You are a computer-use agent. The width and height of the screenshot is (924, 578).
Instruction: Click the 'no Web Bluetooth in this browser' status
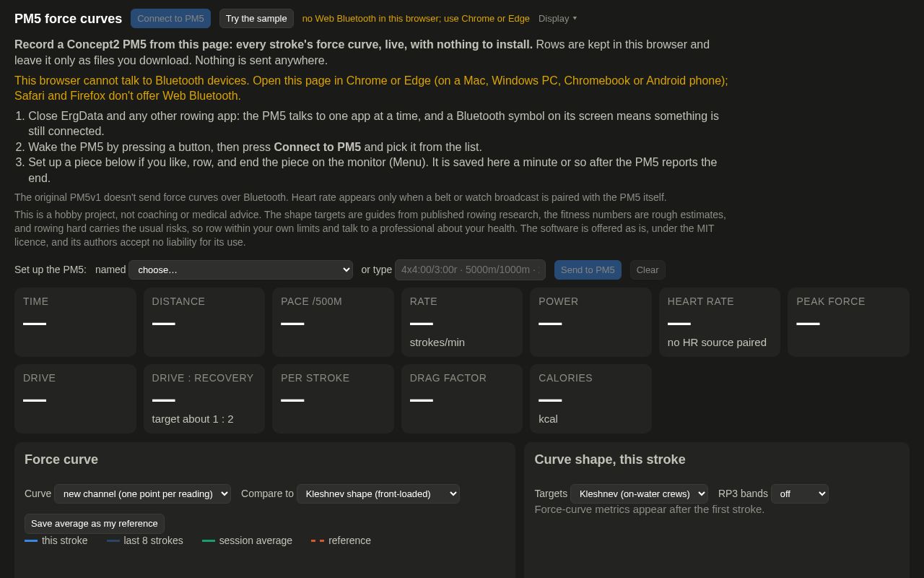click(416, 18)
